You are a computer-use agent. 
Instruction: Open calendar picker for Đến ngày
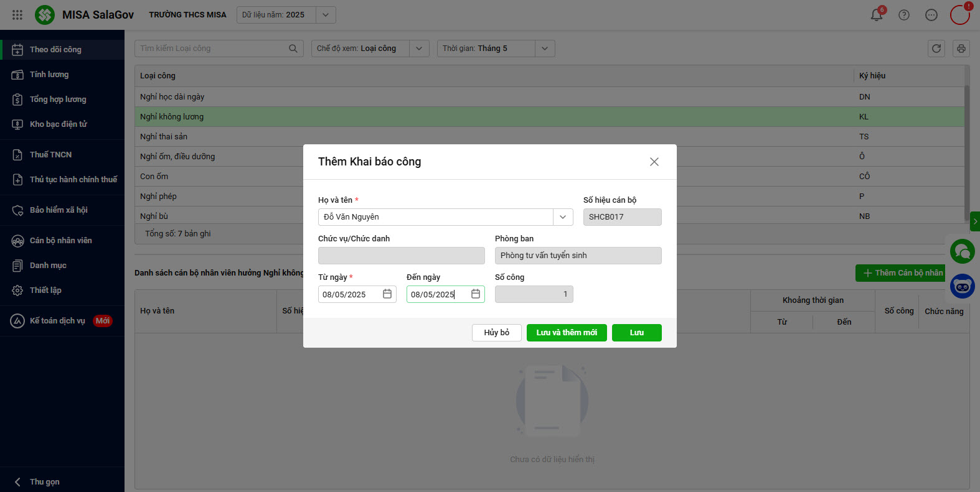pyautogui.click(x=476, y=294)
